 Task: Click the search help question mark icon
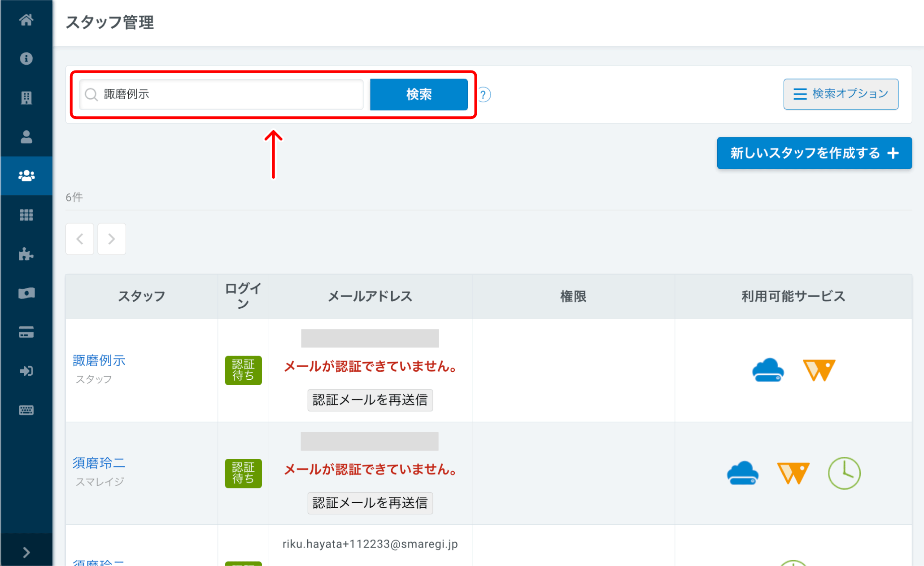(483, 95)
